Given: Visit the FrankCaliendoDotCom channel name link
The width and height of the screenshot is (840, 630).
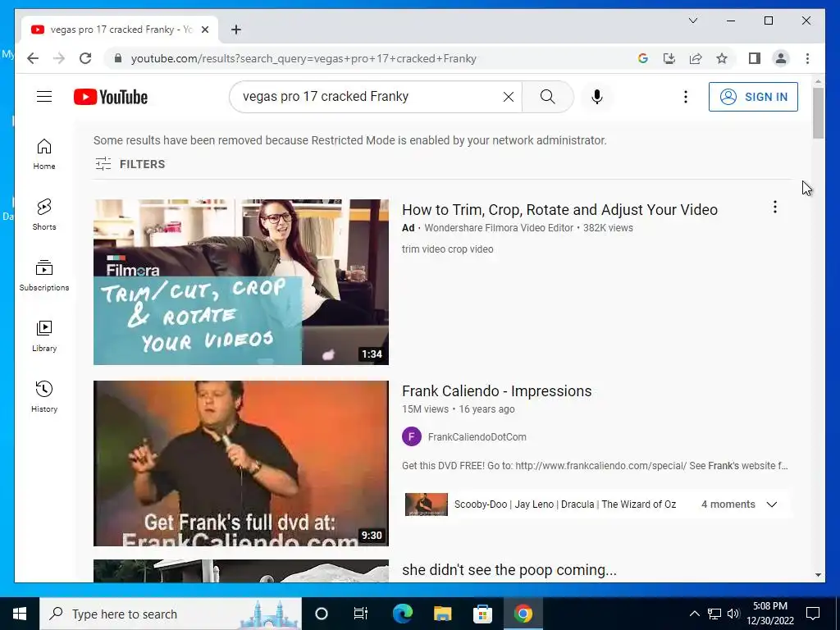Looking at the screenshot, I should tap(477, 437).
